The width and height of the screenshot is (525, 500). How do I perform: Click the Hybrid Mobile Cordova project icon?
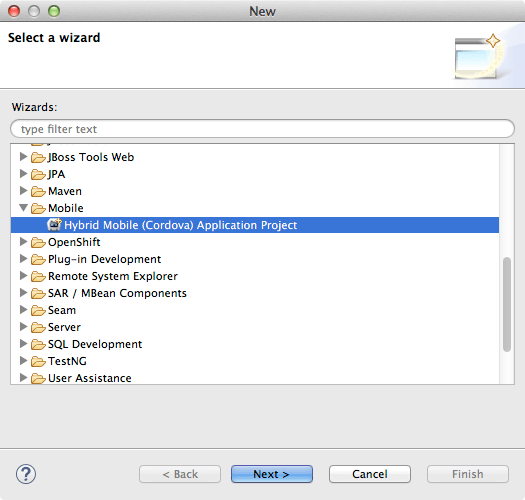(x=54, y=224)
